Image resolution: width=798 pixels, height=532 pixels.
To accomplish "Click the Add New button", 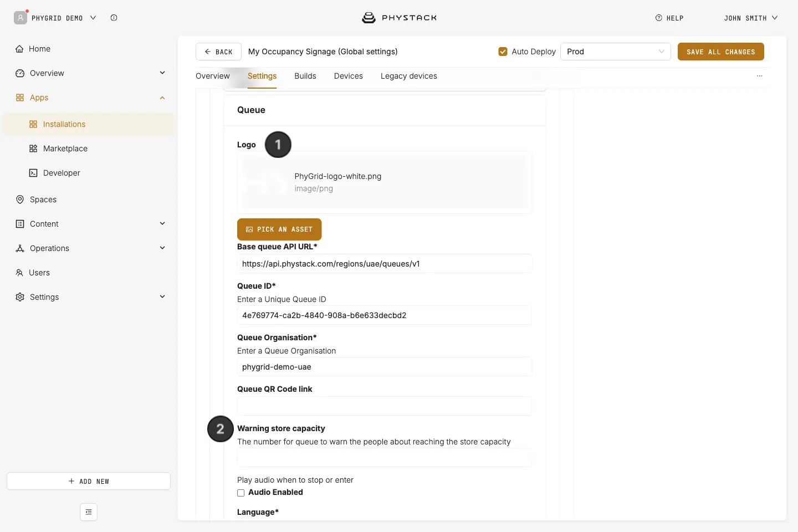I will tap(89, 481).
